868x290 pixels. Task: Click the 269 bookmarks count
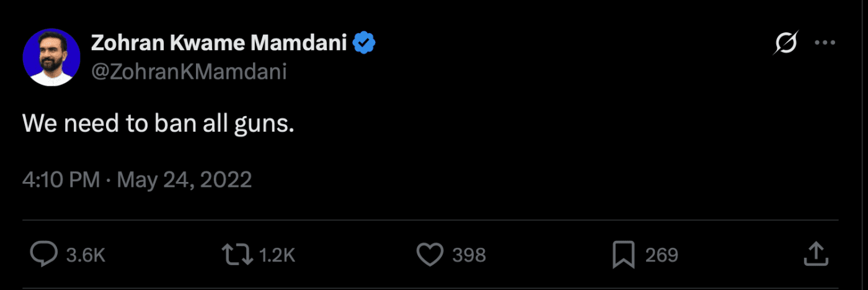(x=662, y=255)
